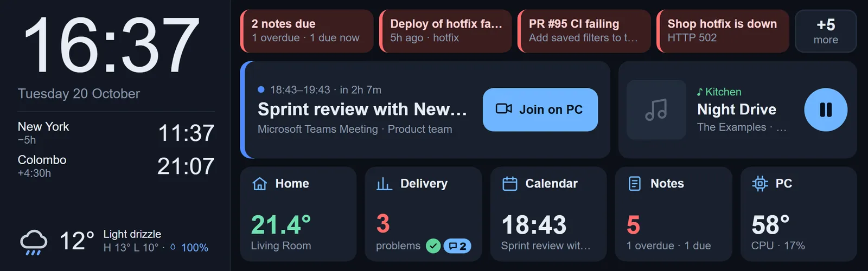This screenshot has height=271, width=868.
Task: Click the 12° current temperature
Action: point(76,241)
